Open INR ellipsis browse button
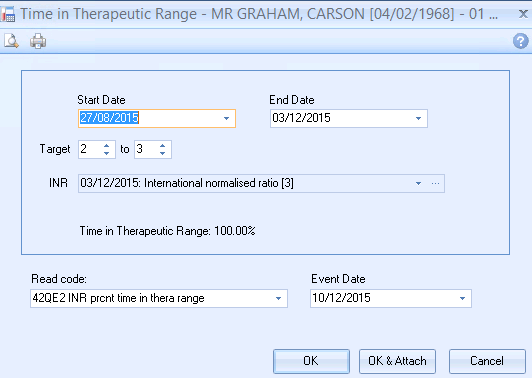532x378 pixels. pyautogui.click(x=435, y=184)
